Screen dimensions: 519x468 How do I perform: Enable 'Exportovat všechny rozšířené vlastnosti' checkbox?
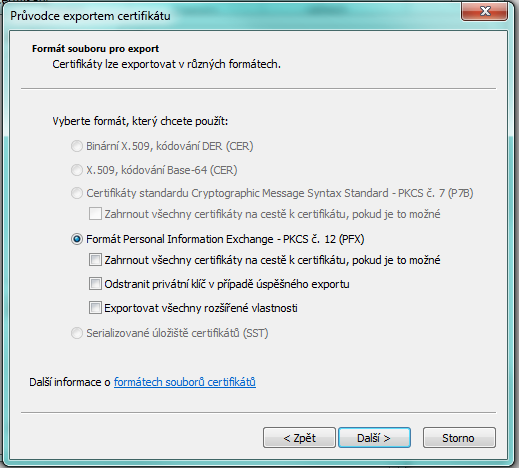pyautogui.click(x=95, y=308)
